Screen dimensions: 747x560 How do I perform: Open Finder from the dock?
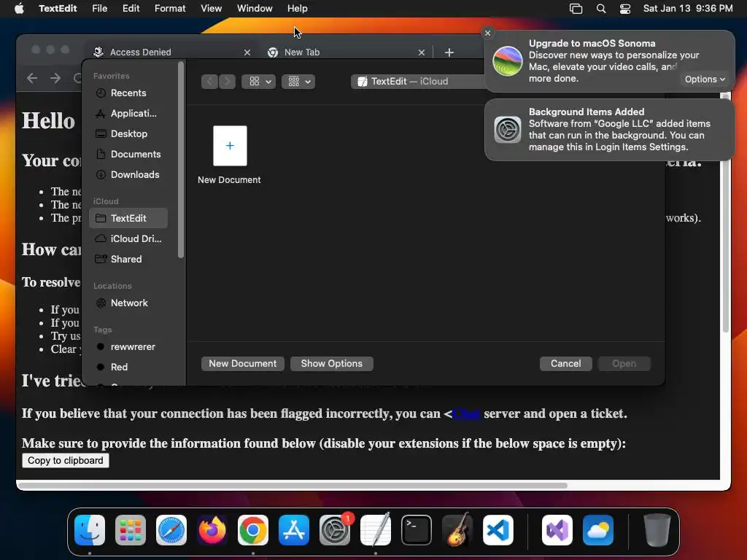point(90,530)
